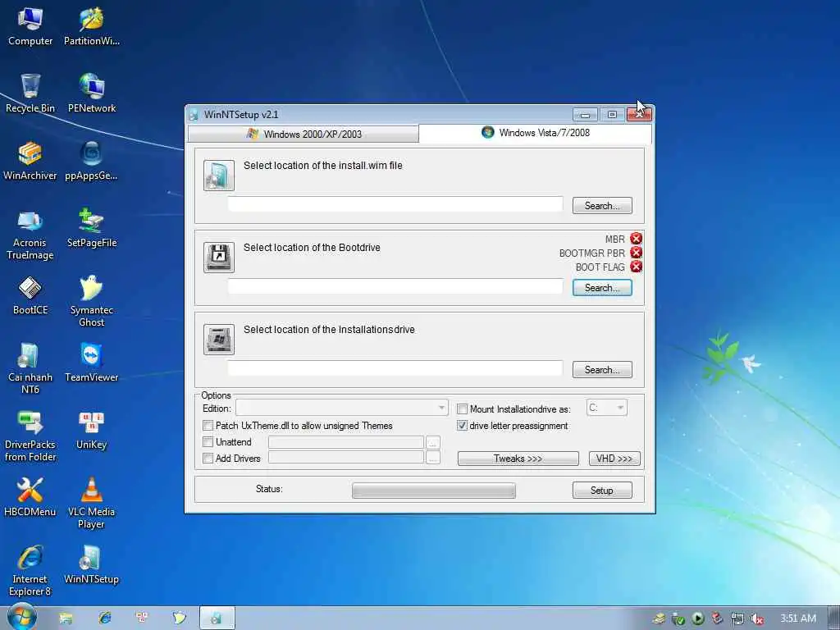Select DriverPacks from Folder desktop icon
This screenshot has height=630, width=840.
click(30, 436)
